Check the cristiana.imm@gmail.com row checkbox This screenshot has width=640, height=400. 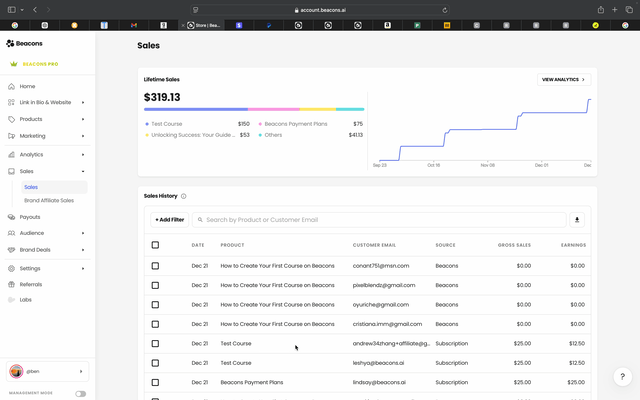(155, 324)
